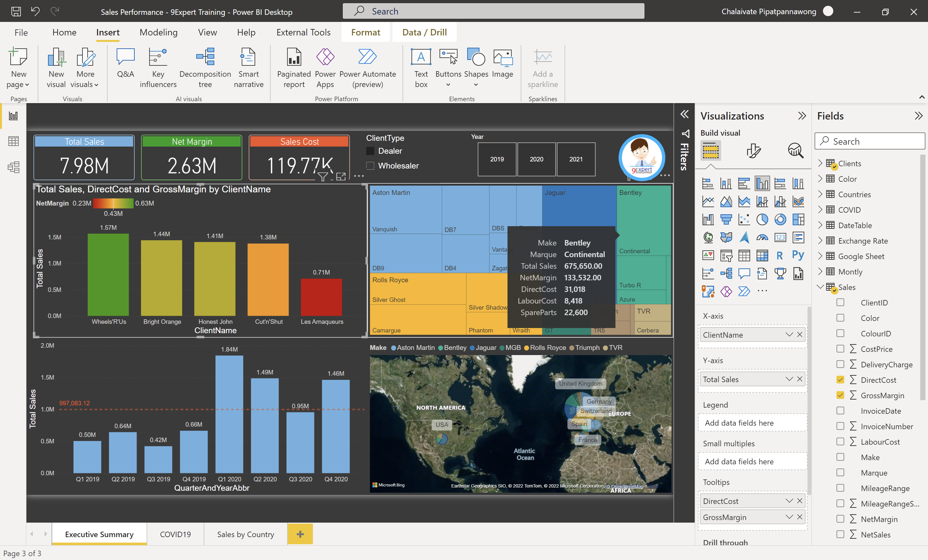This screenshot has height=560, width=928.
Task: Insert a Smart narrative visual
Action: click(248, 68)
